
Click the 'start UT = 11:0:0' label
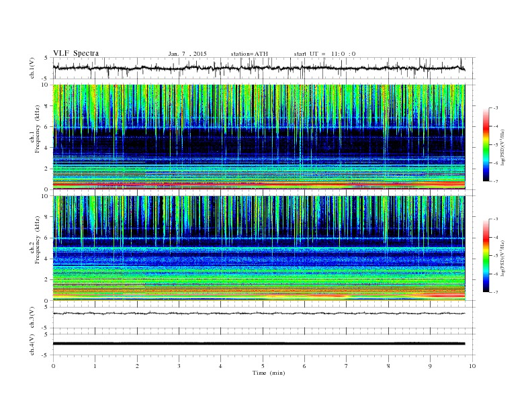pos(324,54)
